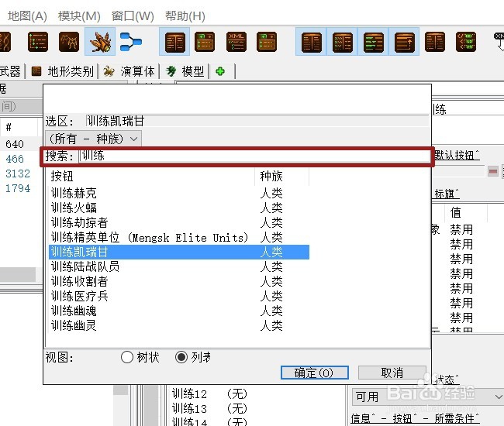Click the 值 column header
Viewport: 504px width, 426px height.
(x=466, y=212)
